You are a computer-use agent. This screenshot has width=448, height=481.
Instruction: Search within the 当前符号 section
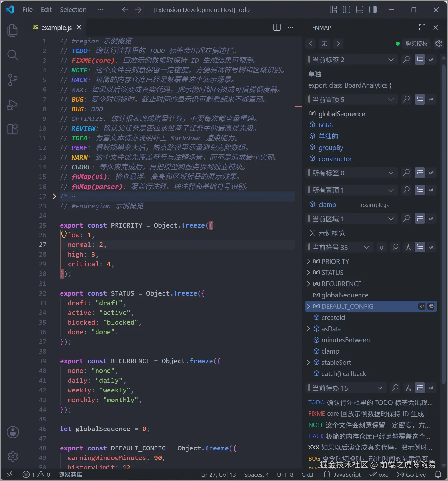point(395,247)
